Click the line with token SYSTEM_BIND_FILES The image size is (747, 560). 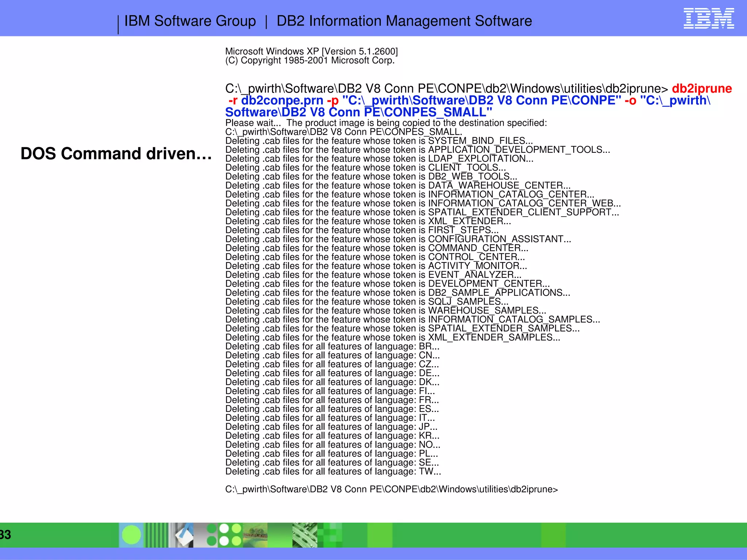pyautogui.click(x=379, y=141)
